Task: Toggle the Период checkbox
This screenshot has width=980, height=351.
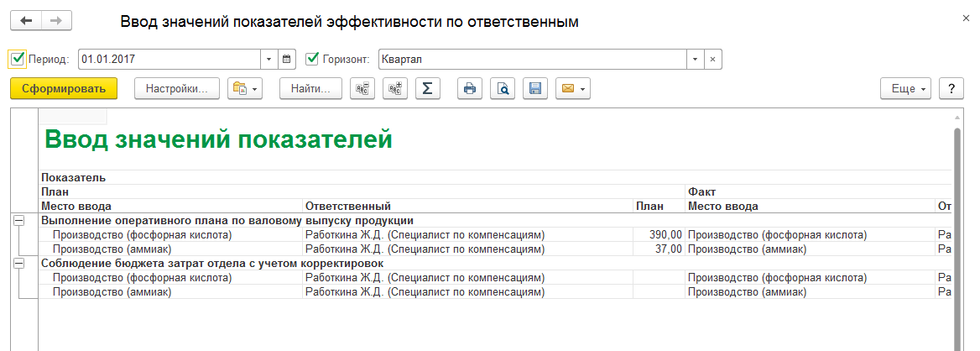Action: point(18,60)
